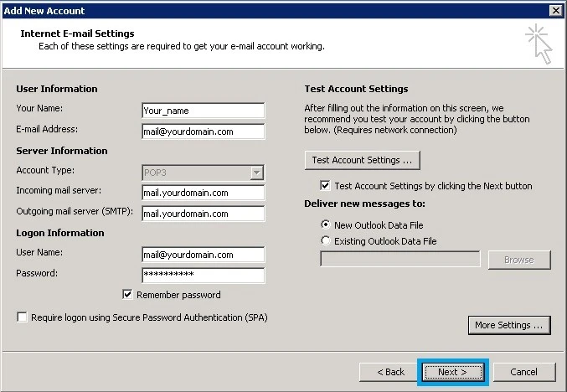The height and width of the screenshot is (392, 567).
Task: Click the POP3 account type combo box
Action: pyautogui.click(x=203, y=173)
